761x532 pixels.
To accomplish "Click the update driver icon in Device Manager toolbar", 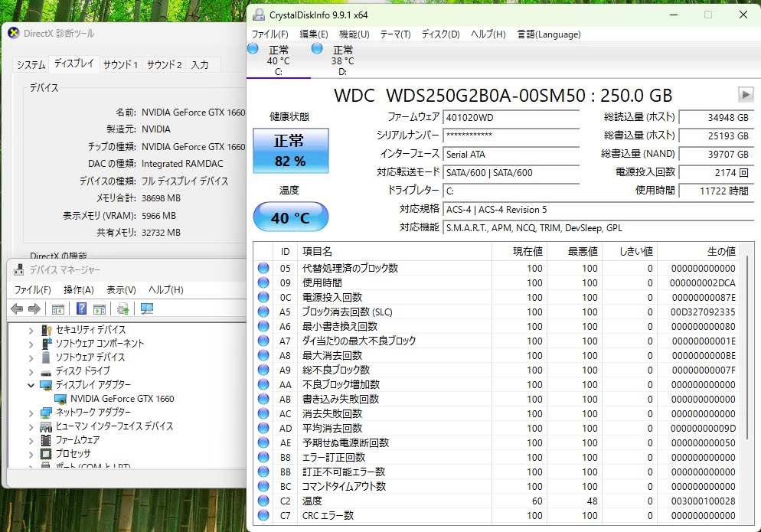I will pos(122,308).
